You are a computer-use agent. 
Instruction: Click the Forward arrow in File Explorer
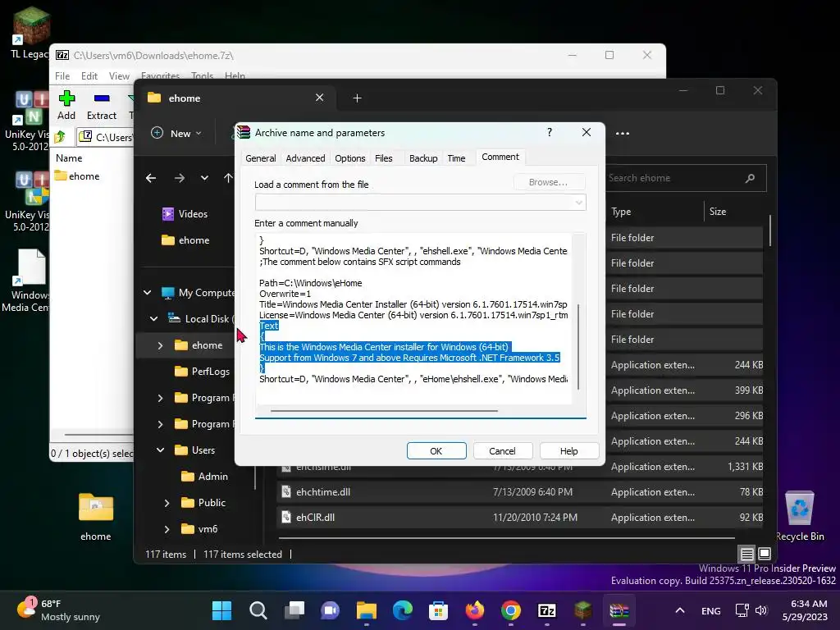coord(180,178)
